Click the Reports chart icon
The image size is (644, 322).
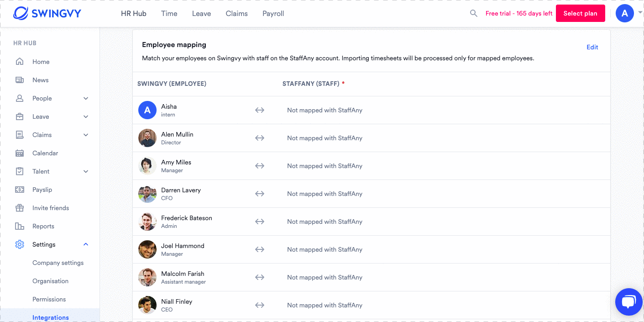pyautogui.click(x=20, y=226)
